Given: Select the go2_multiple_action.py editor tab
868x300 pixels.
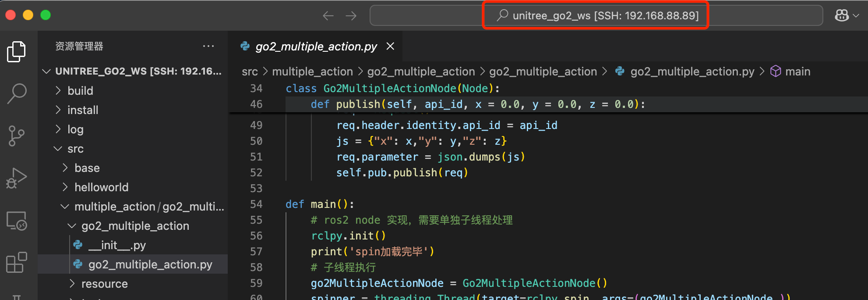Looking at the screenshot, I should [315, 46].
